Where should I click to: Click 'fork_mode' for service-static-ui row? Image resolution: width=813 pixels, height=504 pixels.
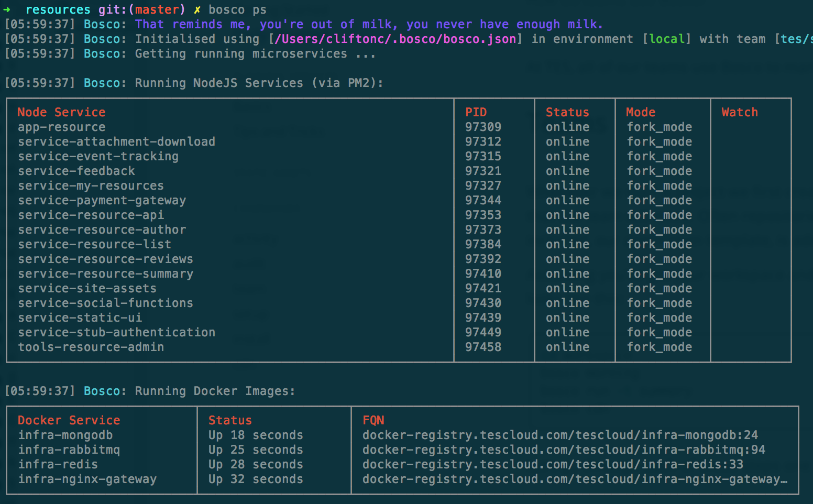tap(660, 318)
